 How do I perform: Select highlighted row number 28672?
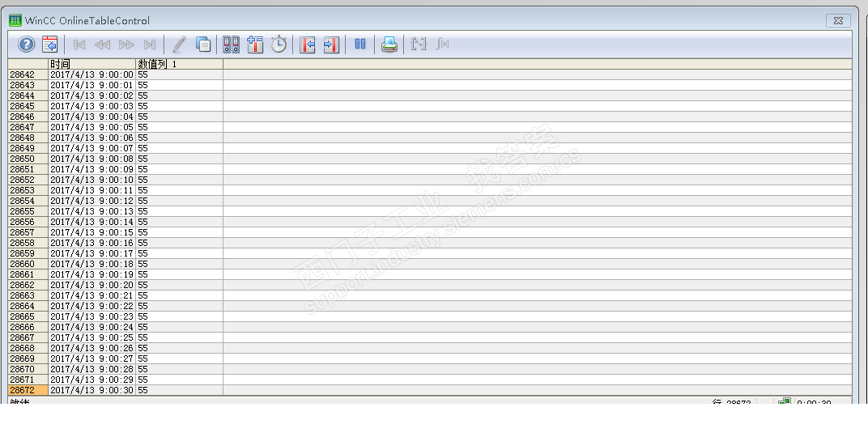tap(28, 391)
